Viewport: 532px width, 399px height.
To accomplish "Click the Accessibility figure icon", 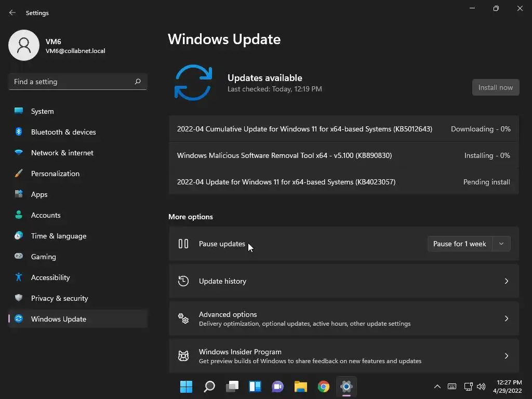I will [x=19, y=277].
